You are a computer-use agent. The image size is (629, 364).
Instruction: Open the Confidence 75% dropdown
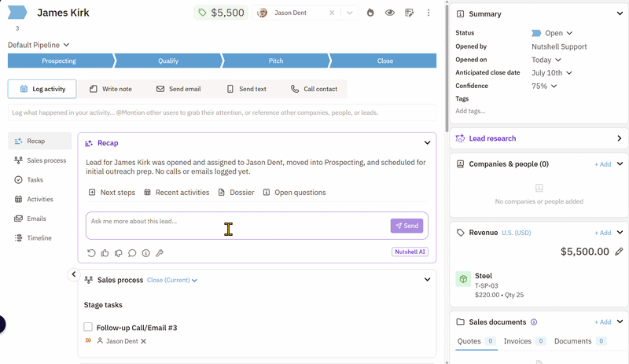click(x=544, y=86)
